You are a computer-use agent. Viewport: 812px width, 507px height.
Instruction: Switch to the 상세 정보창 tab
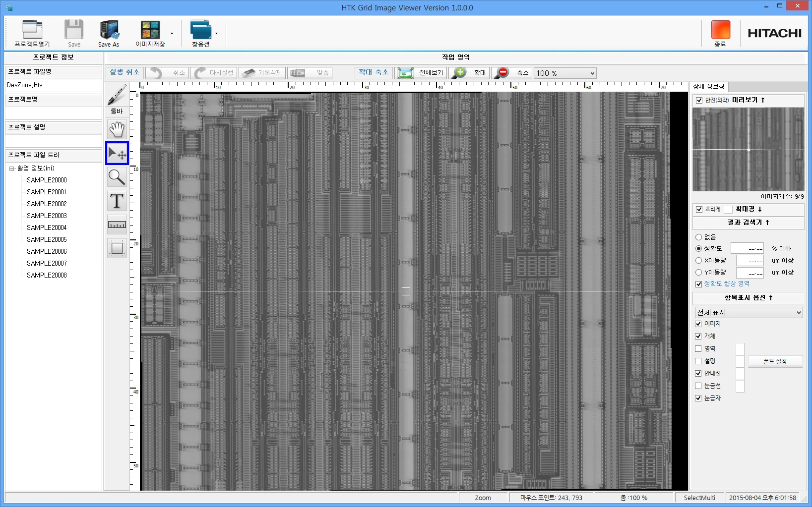(x=709, y=87)
